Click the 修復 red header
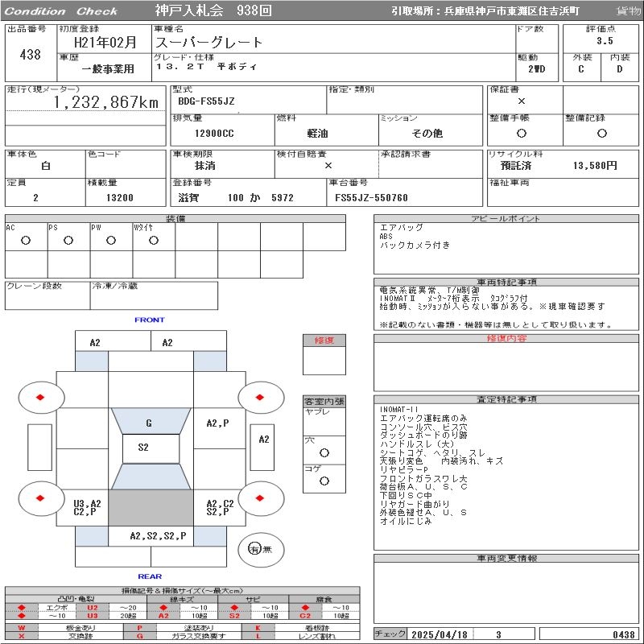Viewport: 644px width, 644px height. [x=324, y=340]
